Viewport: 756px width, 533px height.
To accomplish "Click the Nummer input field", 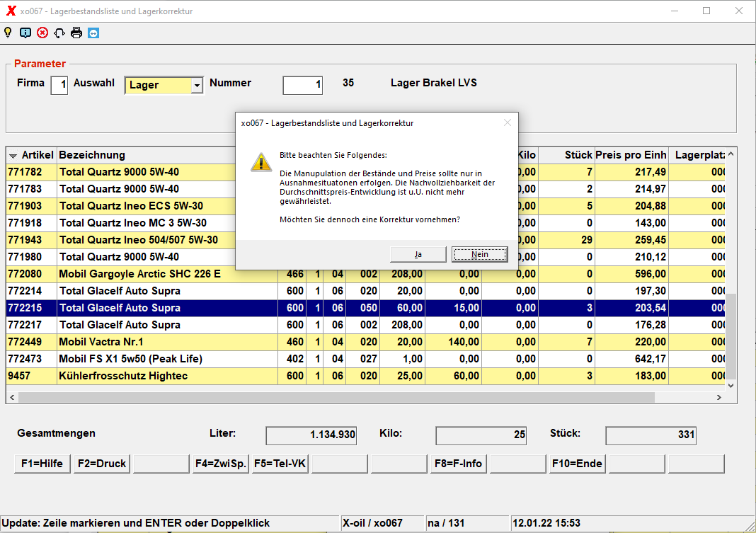I will click(x=303, y=86).
